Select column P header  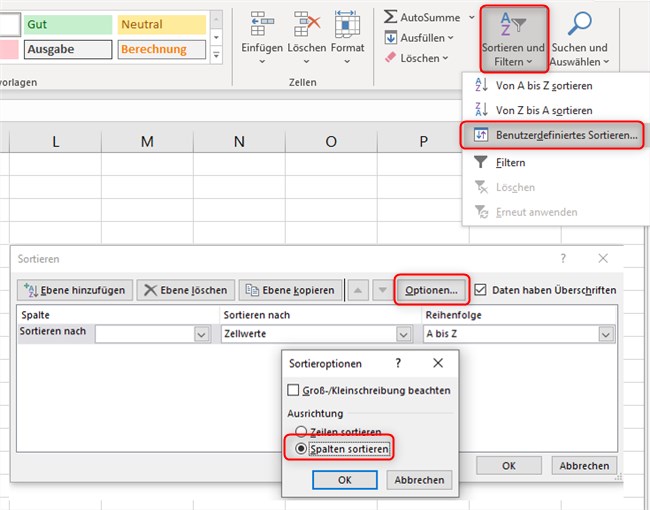click(423, 141)
